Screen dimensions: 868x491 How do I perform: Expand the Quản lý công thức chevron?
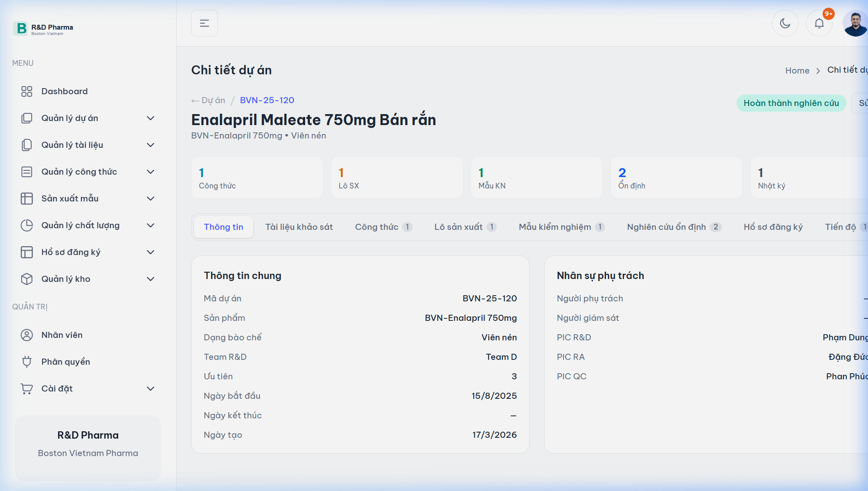[151, 172]
